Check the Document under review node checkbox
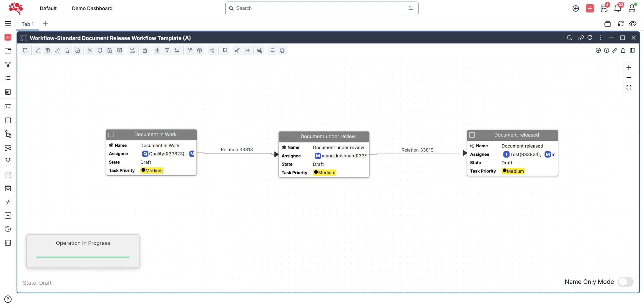Screen dimensions: 644x306 pyautogui.click(x=284, y=137)
